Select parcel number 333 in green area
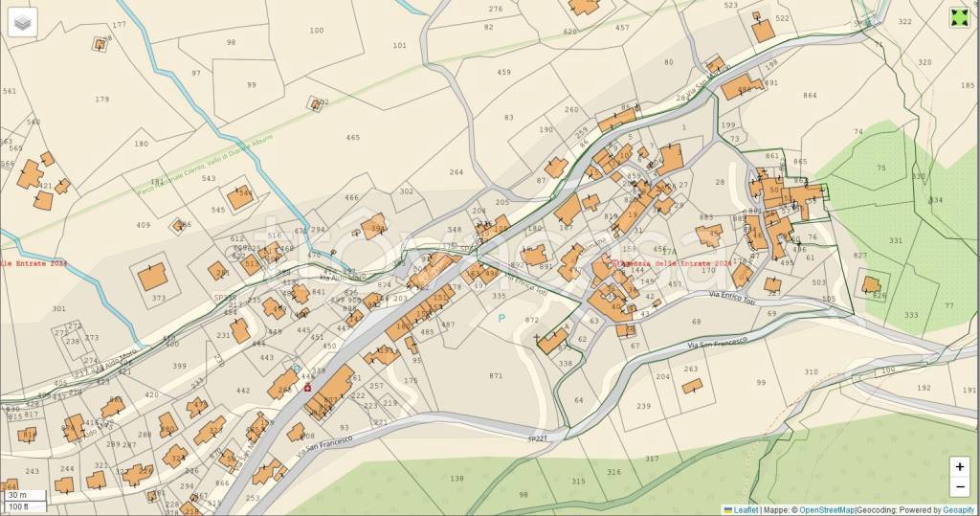 (911, 315)
